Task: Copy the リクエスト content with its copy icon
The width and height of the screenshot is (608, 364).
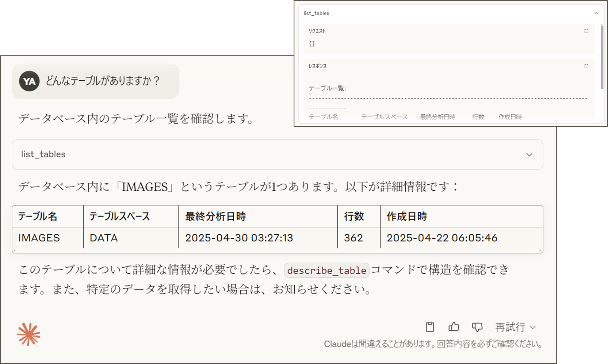Action: (586, 31)
